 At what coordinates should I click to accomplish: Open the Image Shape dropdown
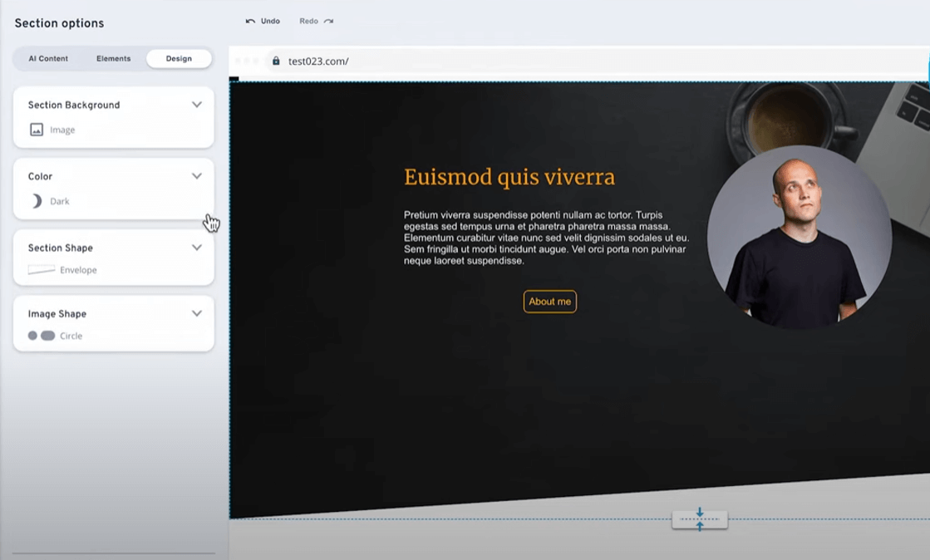pyautogui.click(x=197, y=314)
